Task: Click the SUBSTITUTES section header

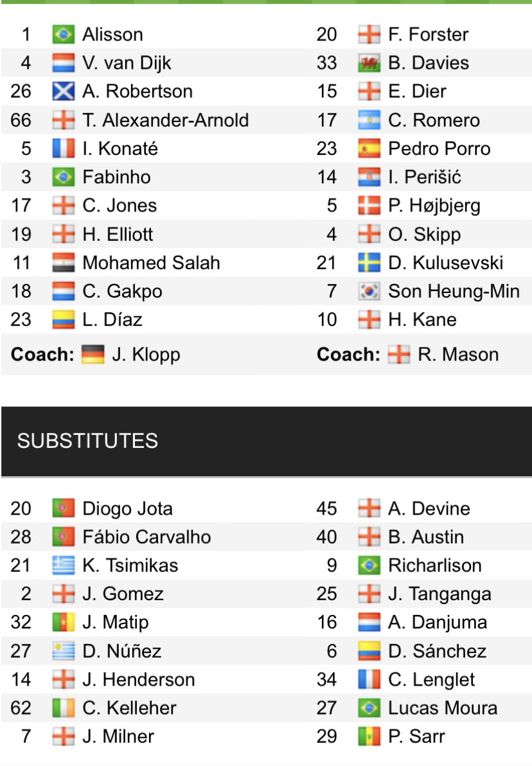Action: pos(87,441)
